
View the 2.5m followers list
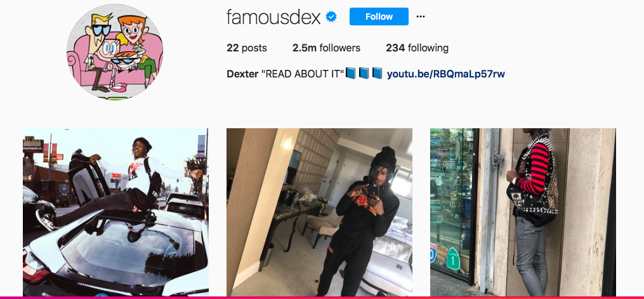pyautogui.click(x=326, y=48)
